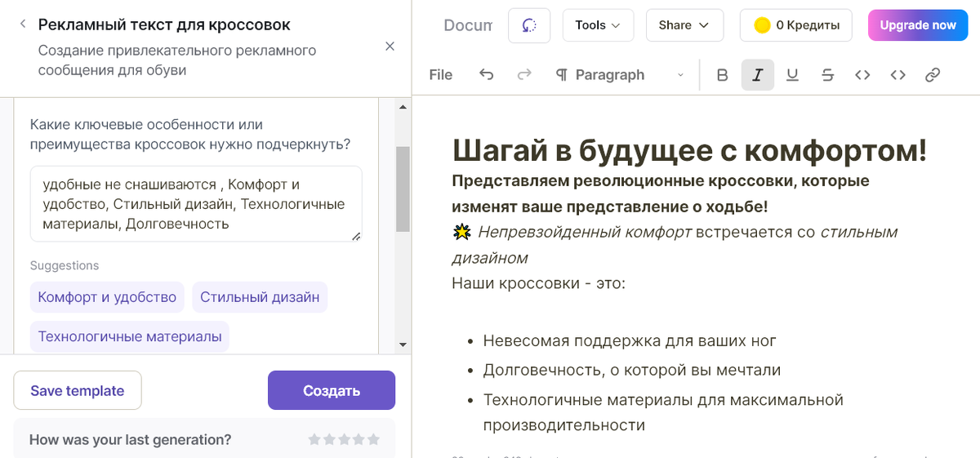Add suggestion Комфорт и удобство
The width and height of the screenshot is (980, 458).
[107, 297]
